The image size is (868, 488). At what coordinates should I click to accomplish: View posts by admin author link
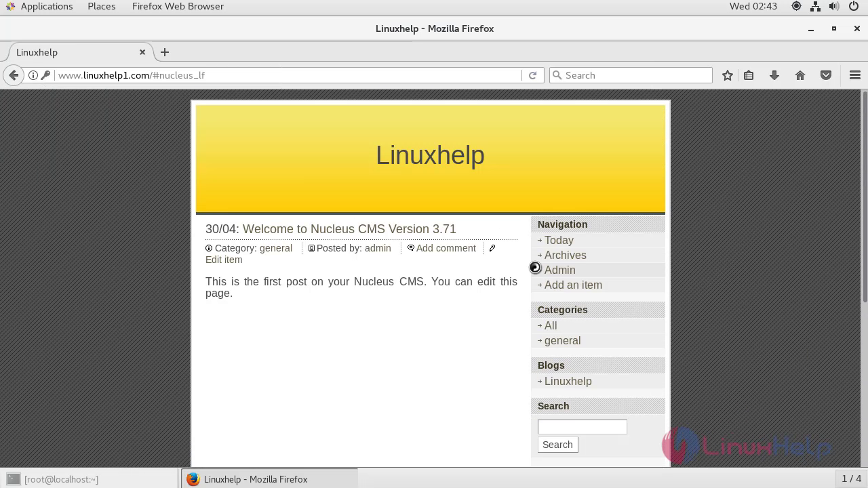click(x=378, y=248)
